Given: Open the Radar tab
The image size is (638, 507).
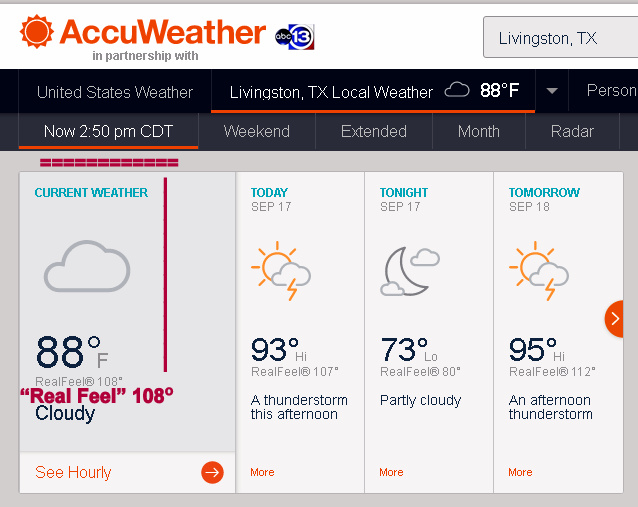Looking at the screenshot, I should pos(572,131).
